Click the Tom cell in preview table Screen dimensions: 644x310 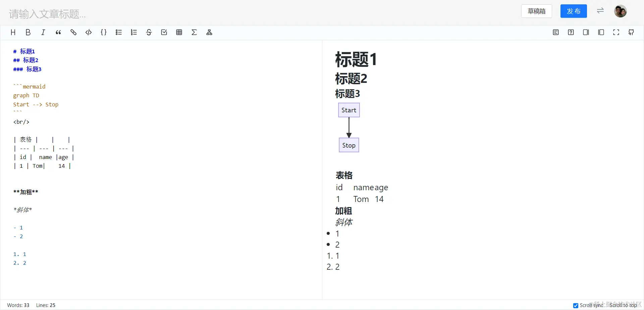[x=361, y=199]
